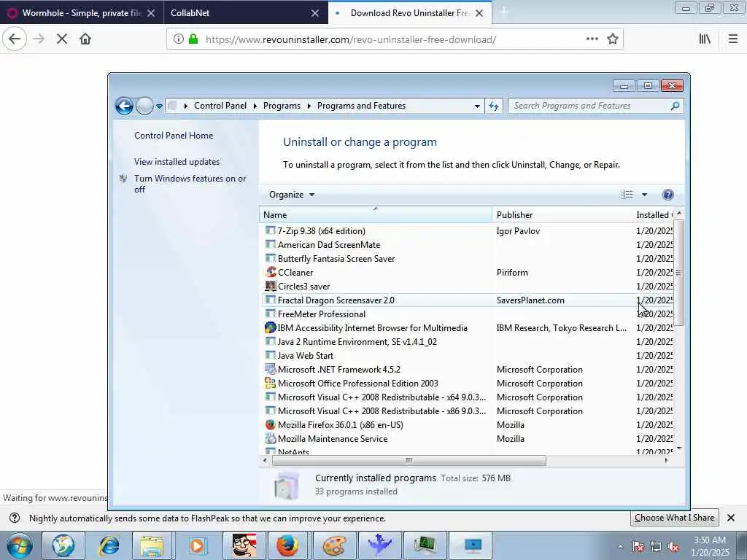Click browser back button
The height and width of the screenshot is (560, 747).
tap(15, 39)
